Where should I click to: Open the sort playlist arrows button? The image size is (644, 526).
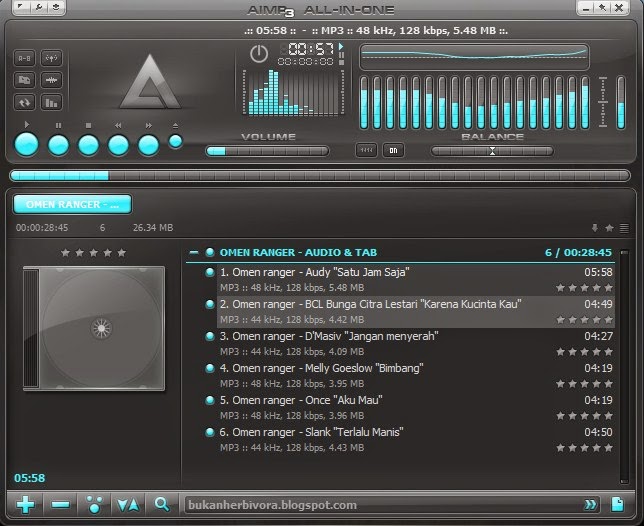pos(128,505)
